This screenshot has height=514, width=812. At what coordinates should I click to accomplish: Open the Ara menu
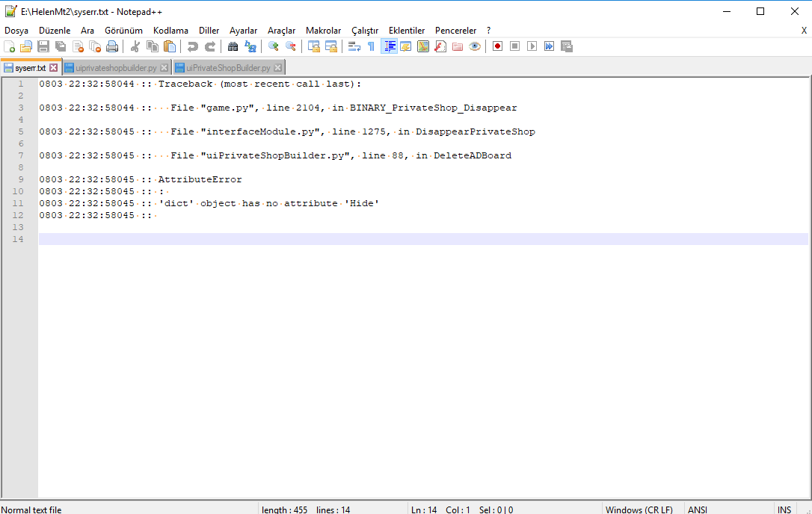(x=87, y=31)
